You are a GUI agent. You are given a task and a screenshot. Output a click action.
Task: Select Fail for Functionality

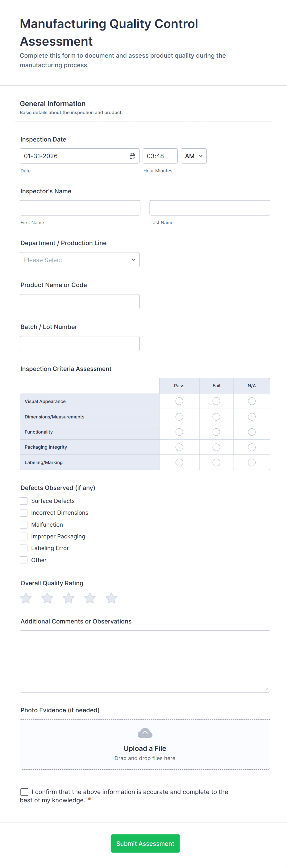tap(216, 432)
